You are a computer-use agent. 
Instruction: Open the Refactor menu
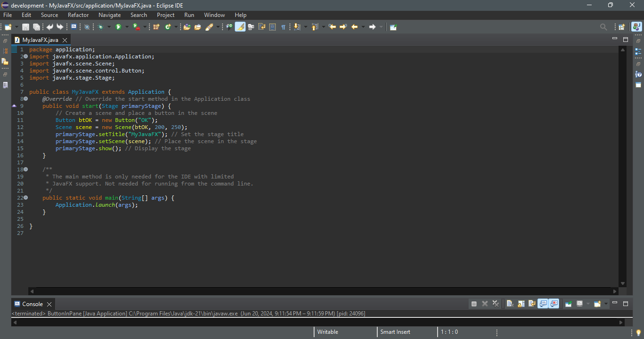coord(78,15)
